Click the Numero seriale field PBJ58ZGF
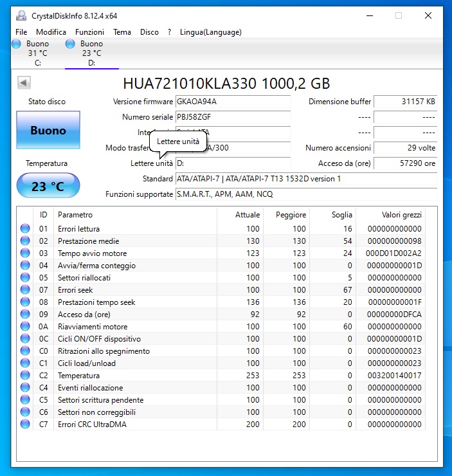The image size is (452, 476). (x=233, y=117)
